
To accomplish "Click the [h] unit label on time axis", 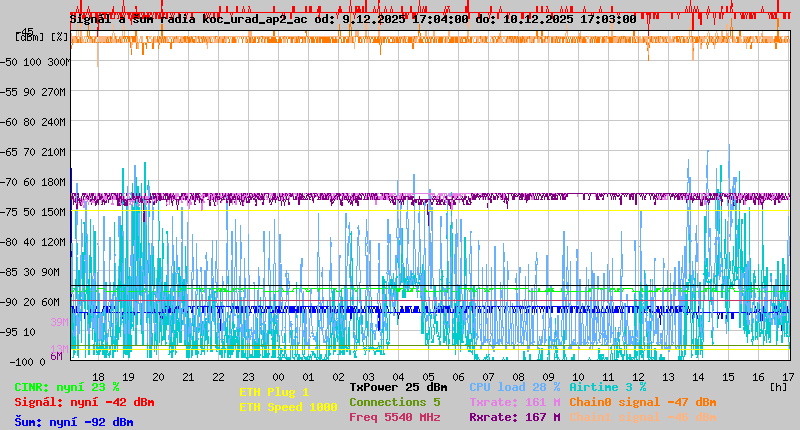I will [x=778, y=386].
